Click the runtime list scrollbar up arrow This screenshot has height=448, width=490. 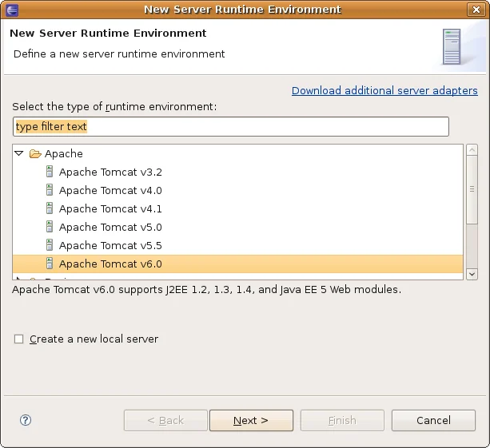click(x=472, y=150)
